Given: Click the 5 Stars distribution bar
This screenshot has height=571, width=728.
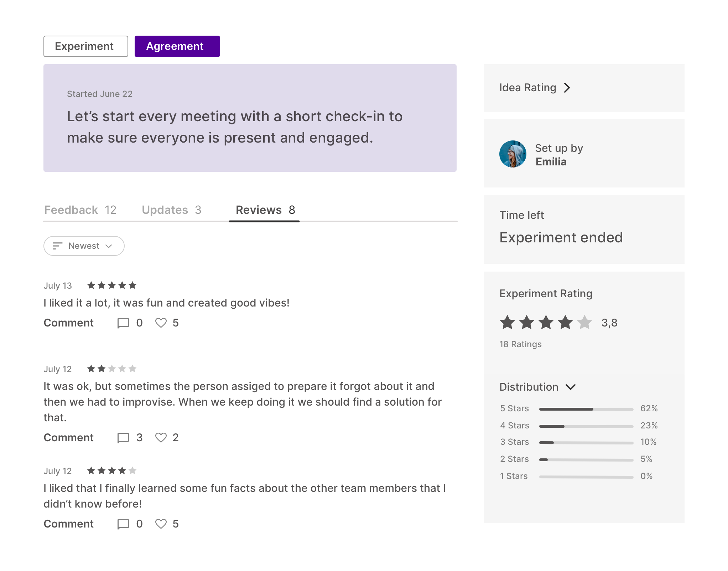Looking at the screenshot, I should 586,409.
